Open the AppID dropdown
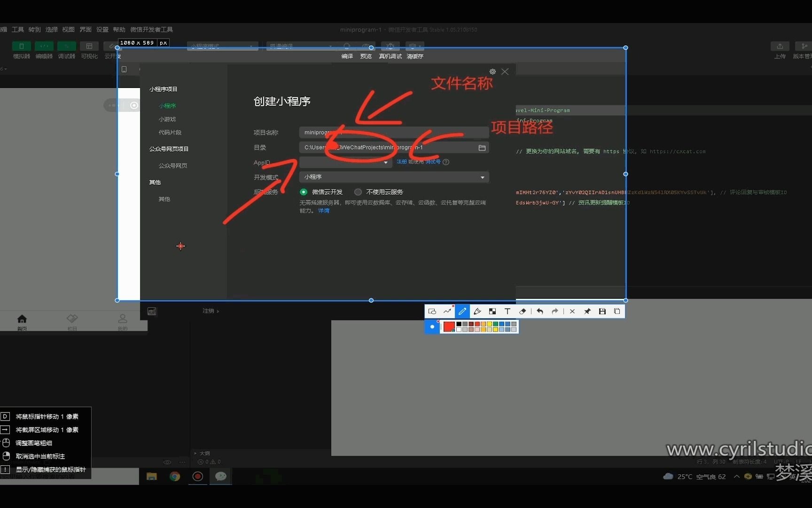 [345, 162]
